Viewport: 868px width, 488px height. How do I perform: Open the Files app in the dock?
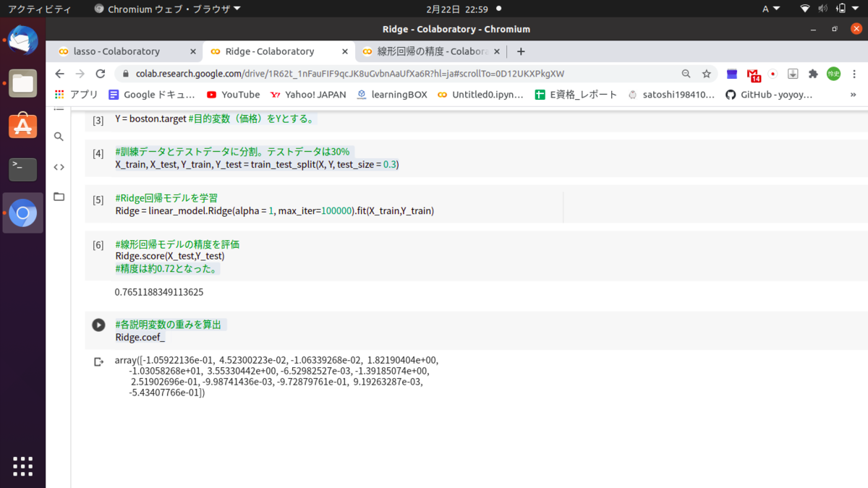point(23,83)
